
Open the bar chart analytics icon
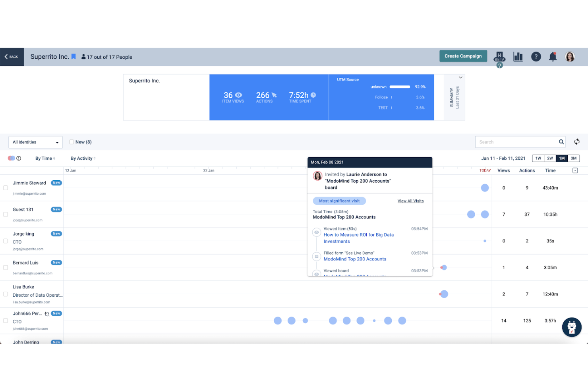(x=518, y=56)
